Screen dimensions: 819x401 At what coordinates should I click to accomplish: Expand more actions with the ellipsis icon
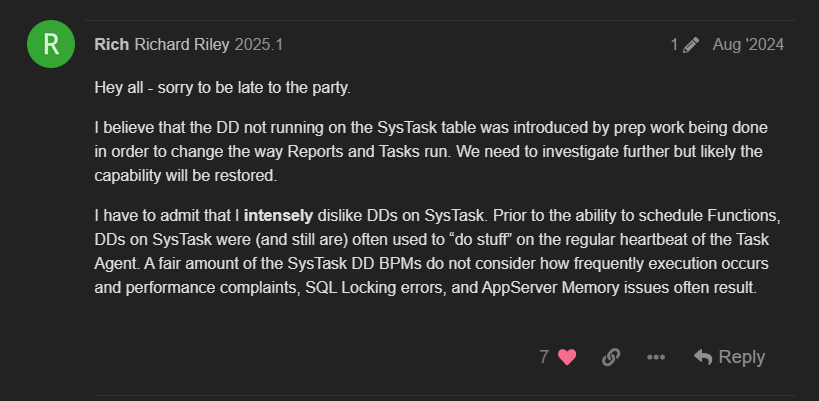click(x=656, y=357)
